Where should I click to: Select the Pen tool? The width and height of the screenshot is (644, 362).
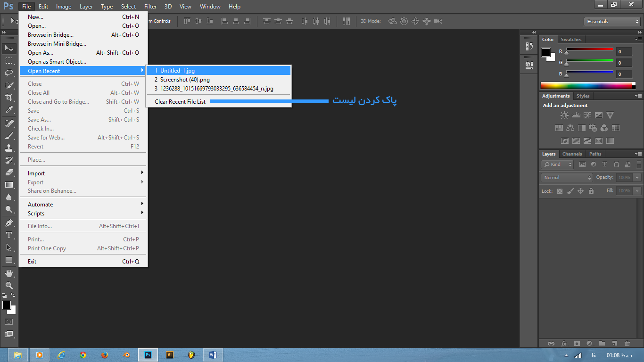tap(9, 223)
